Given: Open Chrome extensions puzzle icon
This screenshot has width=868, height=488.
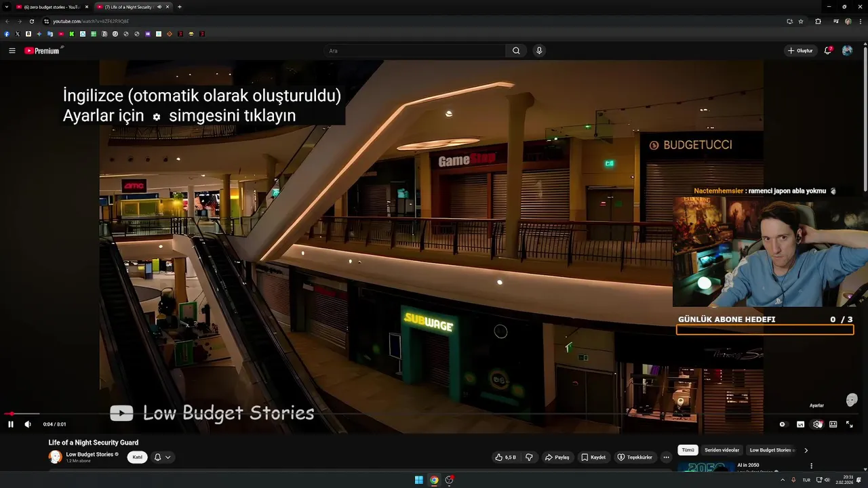Looking at the screenshot, I should tap(818, 21).
